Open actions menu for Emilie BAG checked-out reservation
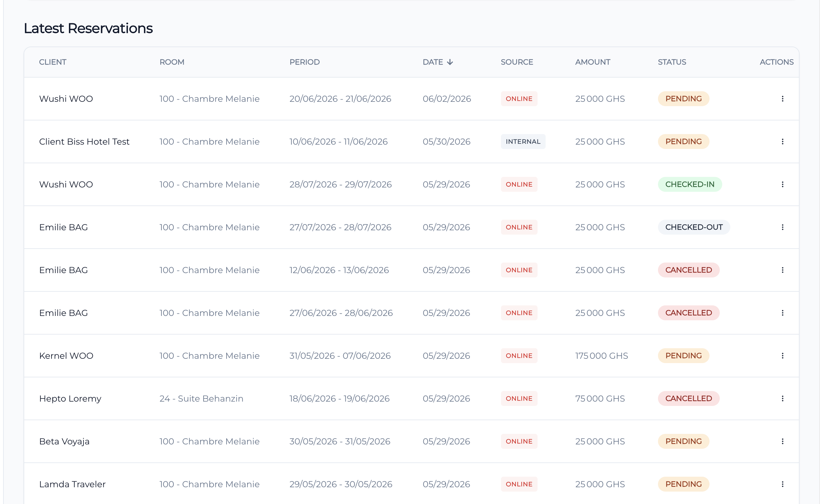This screenshot has height=504, width=820. [x=782, y=227]
